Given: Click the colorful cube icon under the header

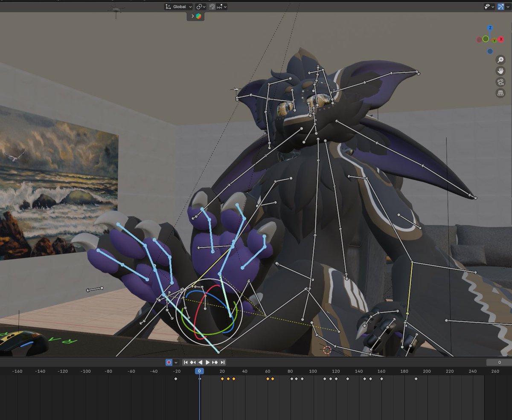Looking at the screenshot, I should pyautogui.click(x=199, y=16).
